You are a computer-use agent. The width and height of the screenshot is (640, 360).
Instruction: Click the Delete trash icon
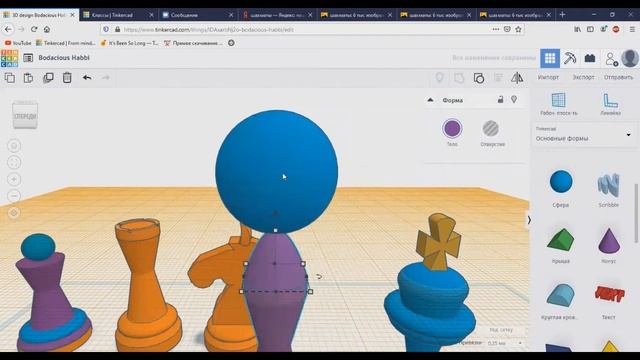[x=67, y=78]
